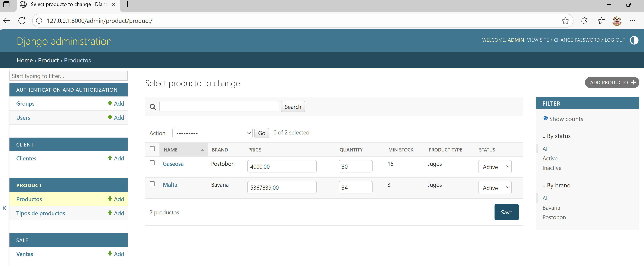644x266 pixels.
Task: Click the Name column sort arrow
Action: [x=202, y=150]
